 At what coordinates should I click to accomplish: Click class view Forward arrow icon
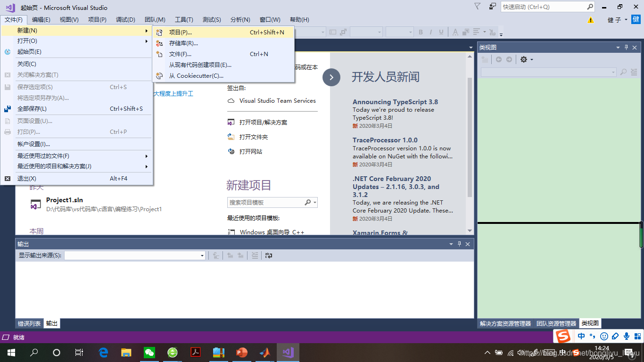click(509, 59)
